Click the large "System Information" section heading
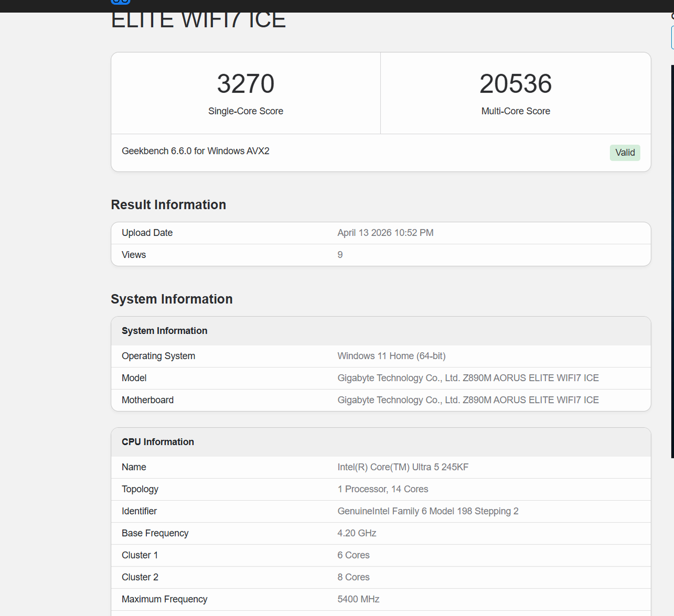The height and width of the screenshot is (616, 674). tap(172, 299)
